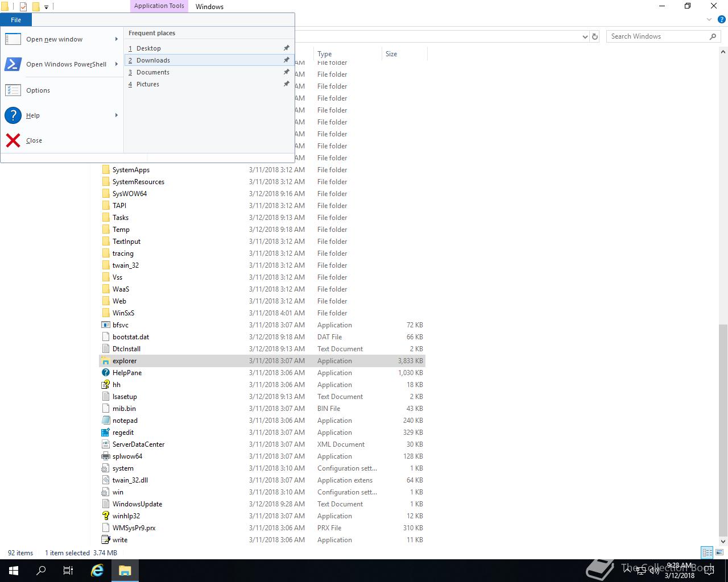This screenshot has height=582, width=728.
Task: Click the Windows PowerShell icon in File menu
Action: [13, 64]
